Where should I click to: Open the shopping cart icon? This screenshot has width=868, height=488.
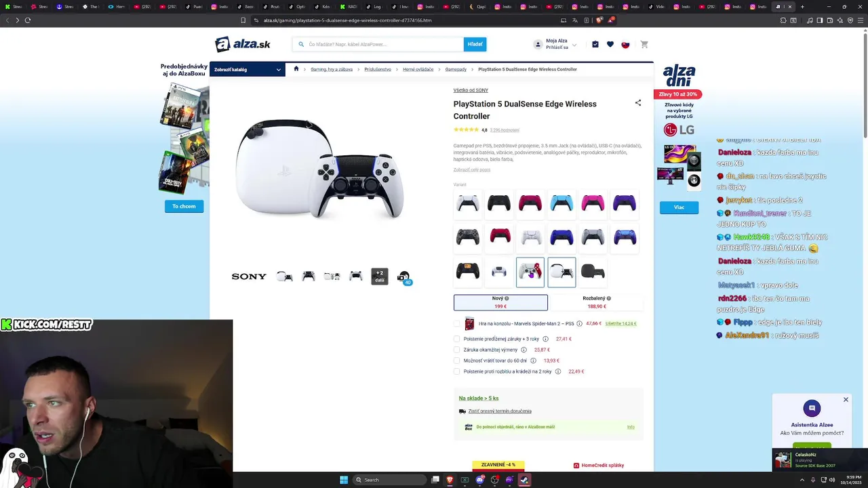pos(644,45)
